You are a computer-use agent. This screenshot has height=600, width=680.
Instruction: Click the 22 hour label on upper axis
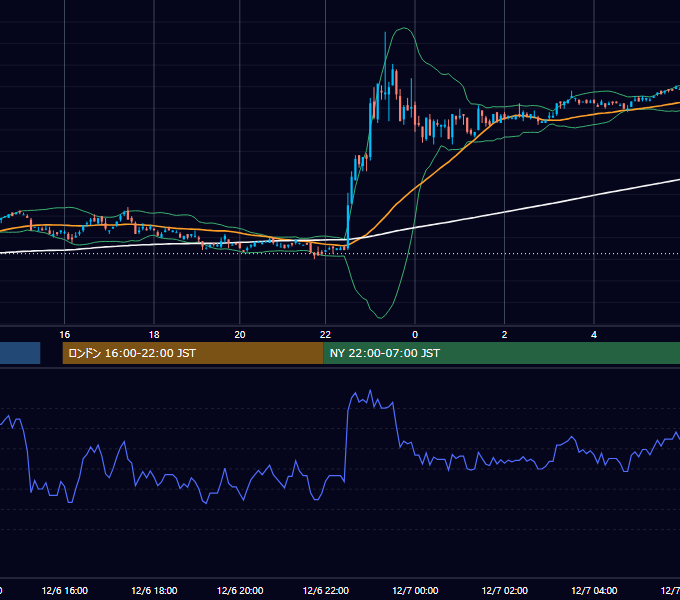[325, 335]
